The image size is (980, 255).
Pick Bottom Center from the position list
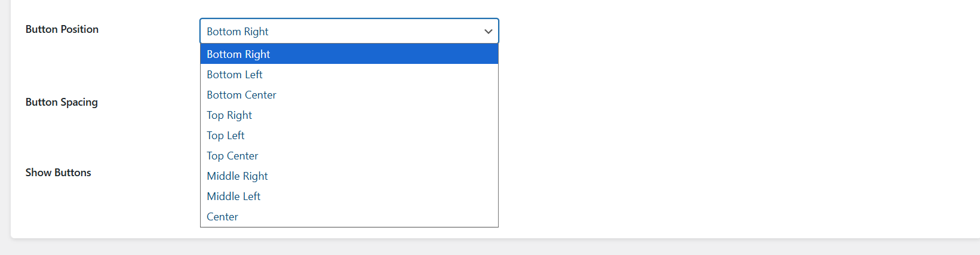click(x=241, y=95)
